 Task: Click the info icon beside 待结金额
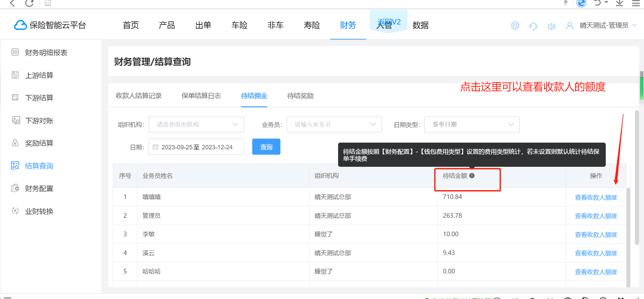point(472,176)
